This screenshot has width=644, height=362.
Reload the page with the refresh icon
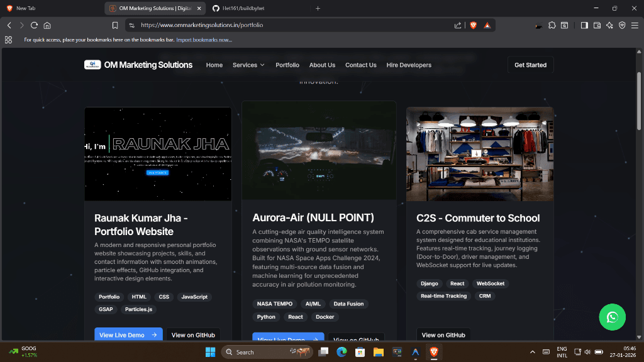click(34, 25)
